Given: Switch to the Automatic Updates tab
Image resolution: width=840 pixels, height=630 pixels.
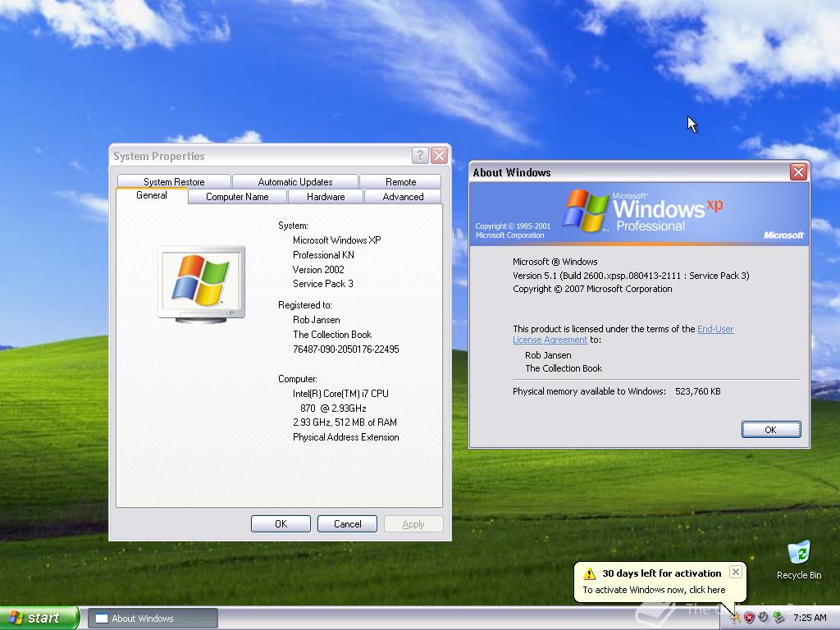Looking at the screenshot, I should click(295, 181).
